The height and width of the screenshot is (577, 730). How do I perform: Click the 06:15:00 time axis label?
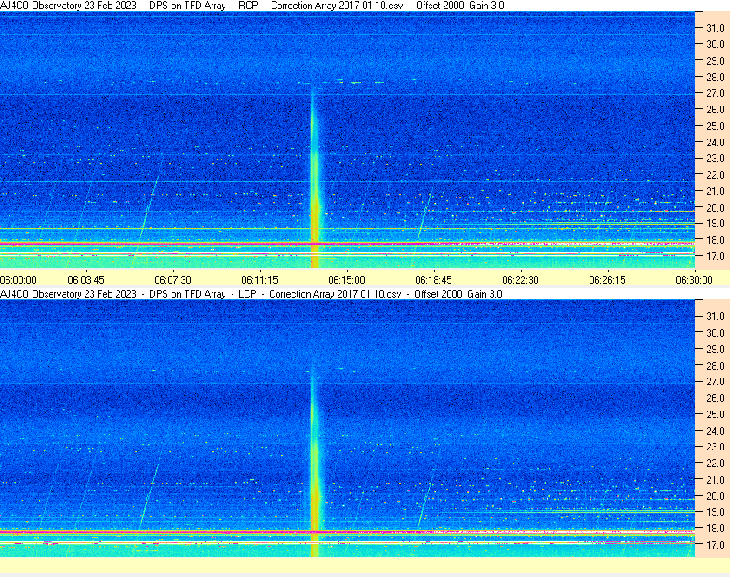click(x=347, y=280)
